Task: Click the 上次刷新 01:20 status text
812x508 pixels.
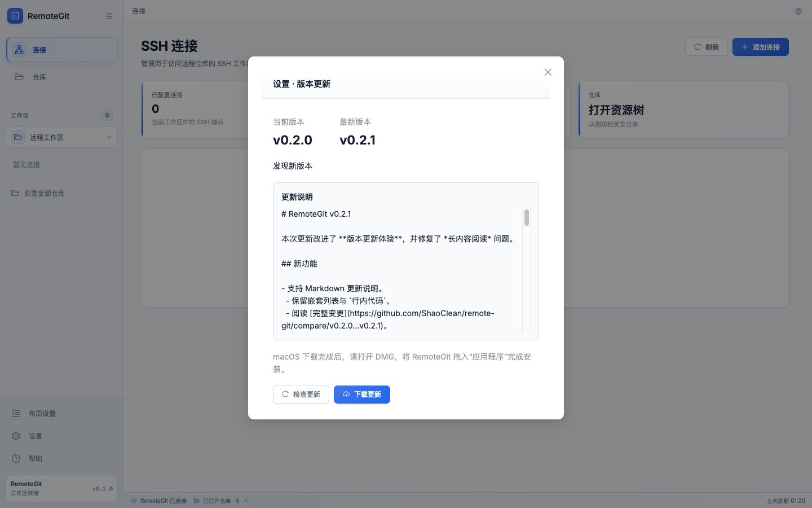Action: (785, 501)
